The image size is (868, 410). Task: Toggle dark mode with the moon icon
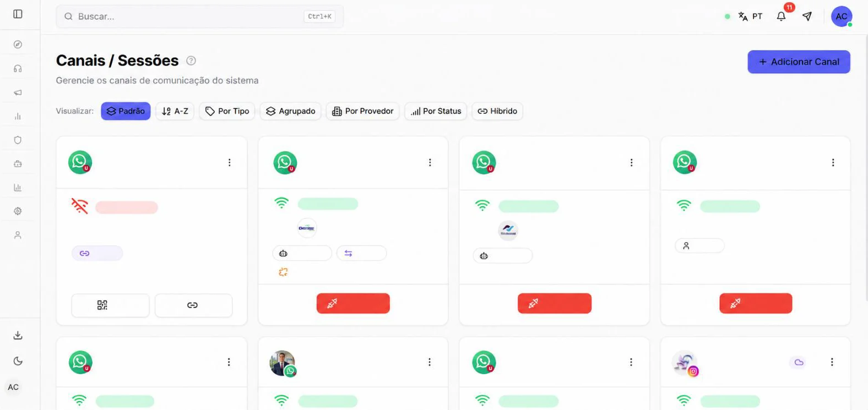[18, 361]
